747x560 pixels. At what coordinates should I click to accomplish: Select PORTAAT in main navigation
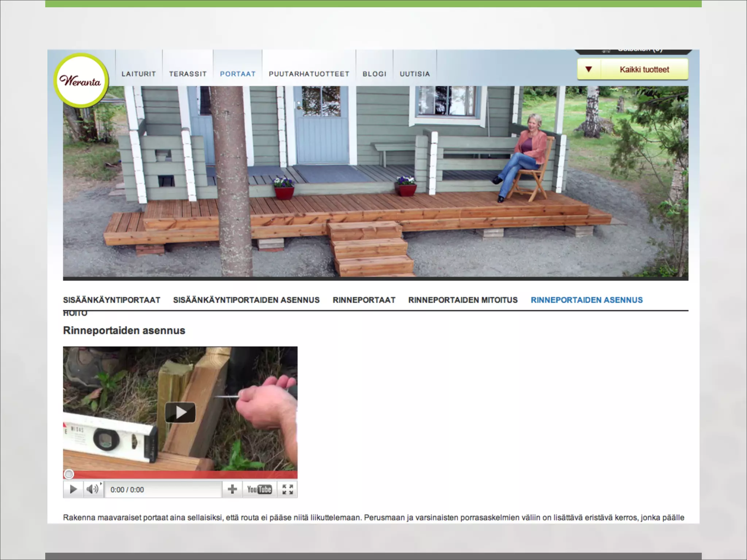point(237,74)
